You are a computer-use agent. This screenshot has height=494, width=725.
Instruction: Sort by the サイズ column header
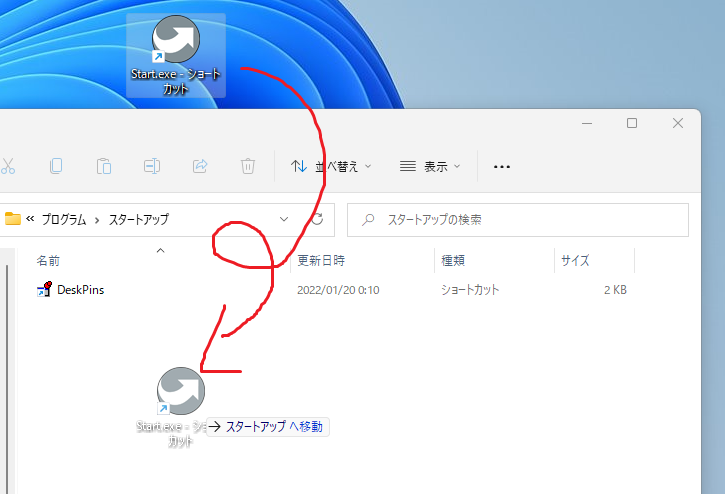point(575,261)
